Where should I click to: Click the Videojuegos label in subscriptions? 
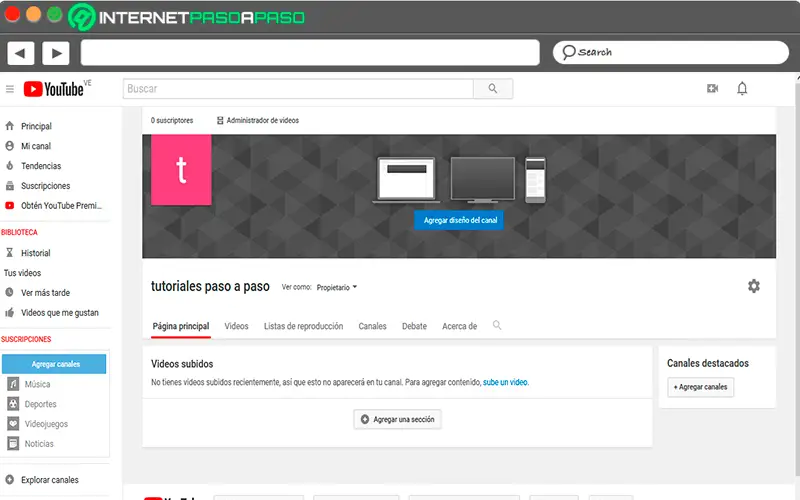[x=46, y=423]
